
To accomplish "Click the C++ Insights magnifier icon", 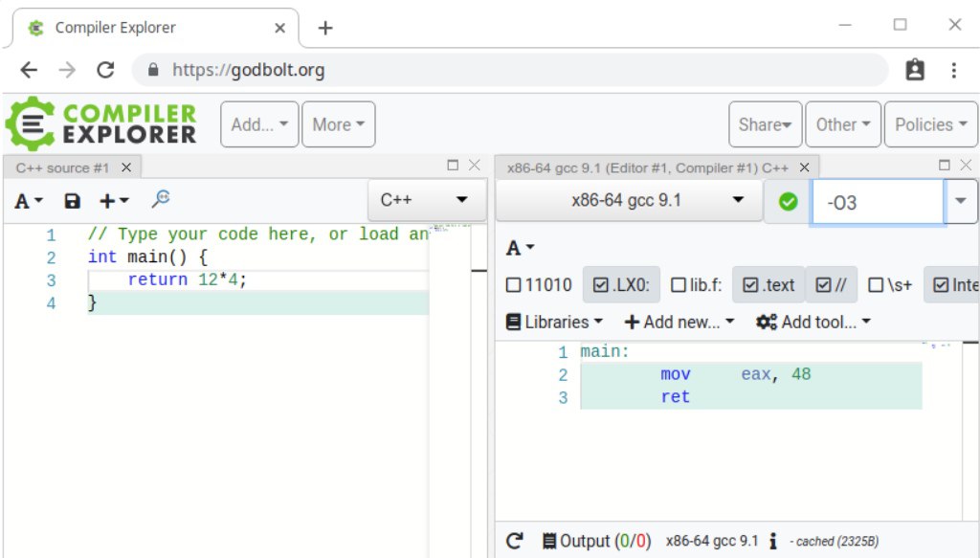I will [161, 199].
